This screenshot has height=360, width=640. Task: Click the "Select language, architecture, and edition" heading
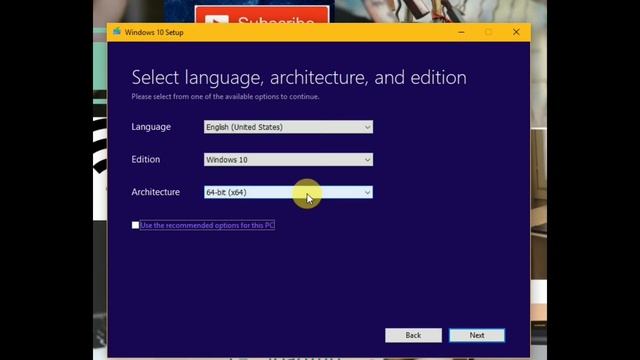[x=299, y=78]
